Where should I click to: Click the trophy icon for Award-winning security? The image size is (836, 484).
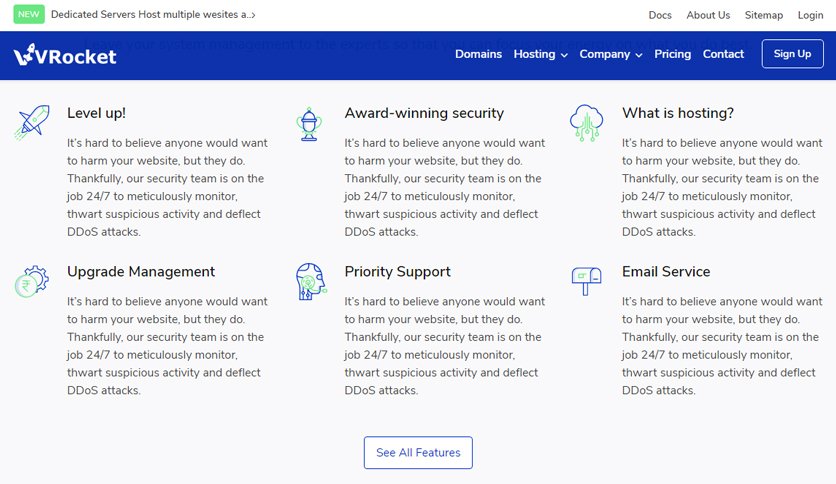click(309, 124)
